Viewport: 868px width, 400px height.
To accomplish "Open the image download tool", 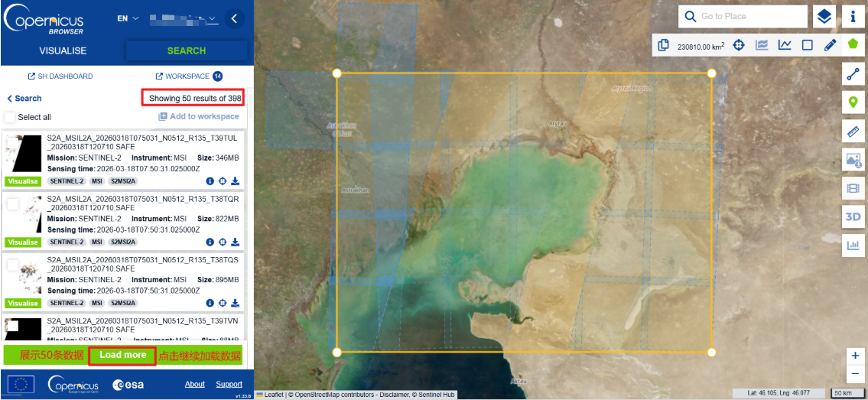I will coord(853,160).
